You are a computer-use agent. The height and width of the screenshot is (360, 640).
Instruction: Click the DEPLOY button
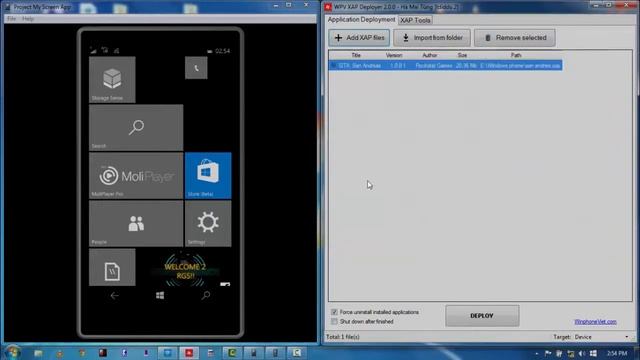(482, 316)
